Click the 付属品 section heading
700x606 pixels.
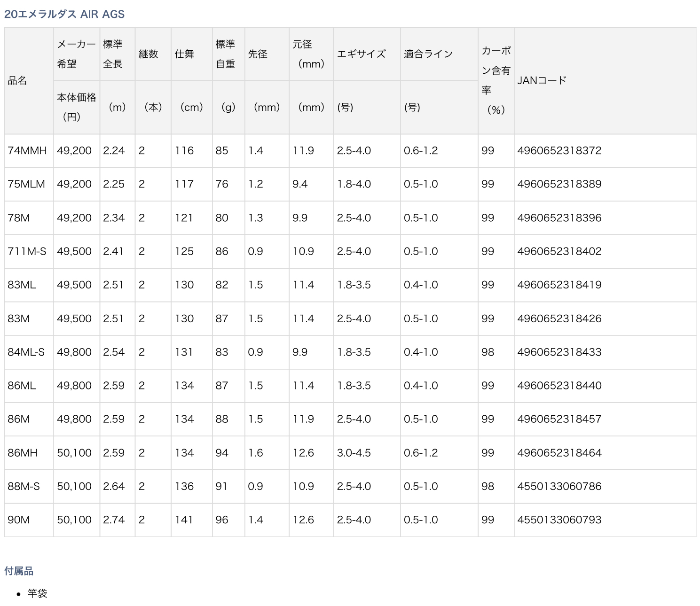19,571
